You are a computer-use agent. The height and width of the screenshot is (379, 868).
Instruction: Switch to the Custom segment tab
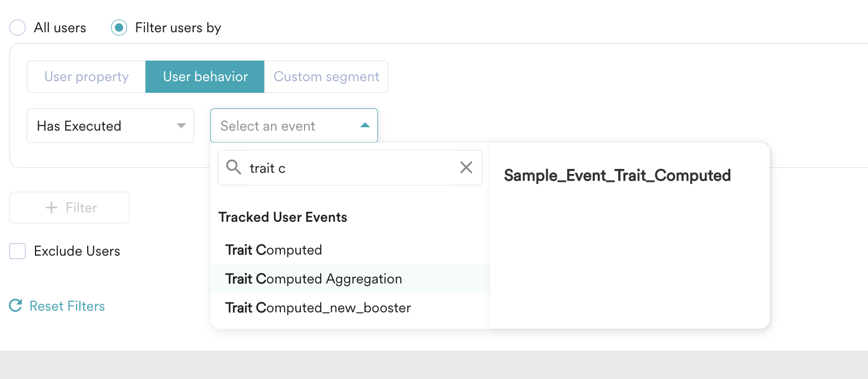(326, 77)
